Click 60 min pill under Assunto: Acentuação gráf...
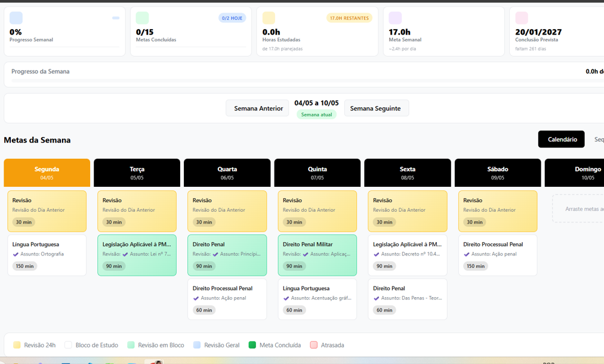This screenshot has width=604, height=364. (x=294, y=310)
